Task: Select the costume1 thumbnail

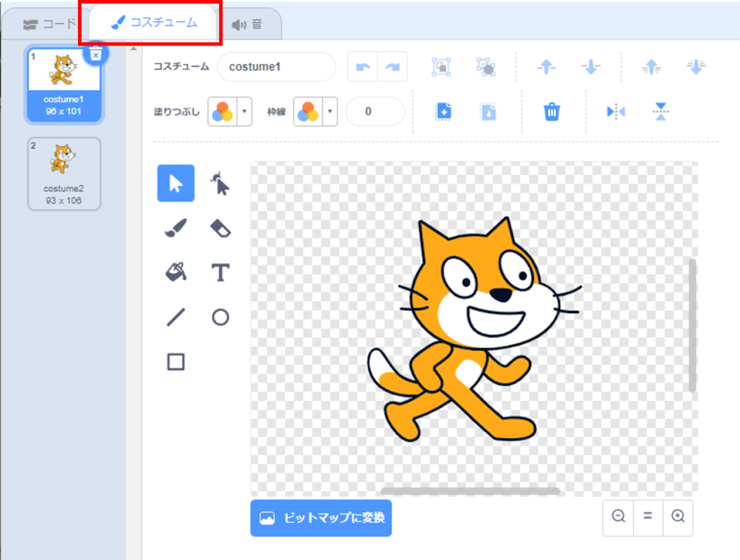Action: (x=64, y=85)
